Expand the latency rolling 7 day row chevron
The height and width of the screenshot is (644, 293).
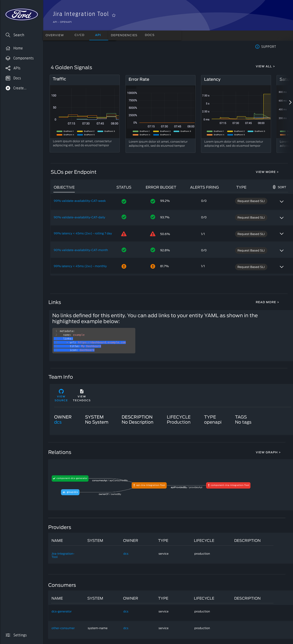282,234
